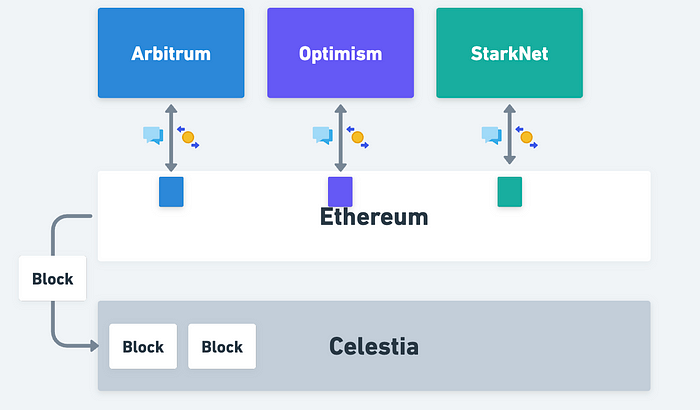
Task: Click the first Block inside Celestia
Action: click(143, 346)
